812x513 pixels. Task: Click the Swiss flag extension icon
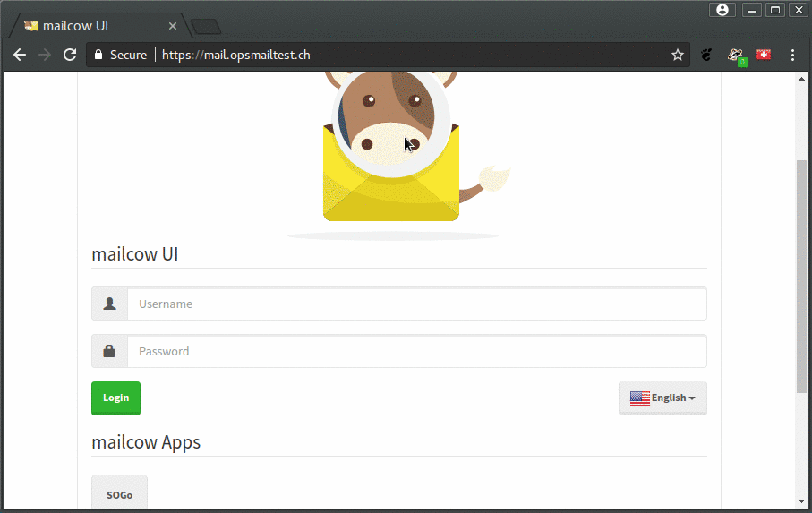tap(764, 55)
